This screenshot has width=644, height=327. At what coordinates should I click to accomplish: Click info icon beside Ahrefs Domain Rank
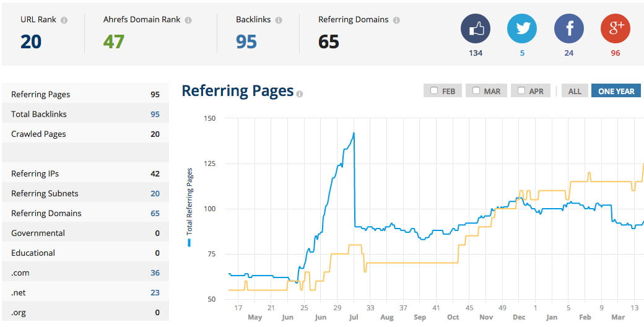pos(188,20)
